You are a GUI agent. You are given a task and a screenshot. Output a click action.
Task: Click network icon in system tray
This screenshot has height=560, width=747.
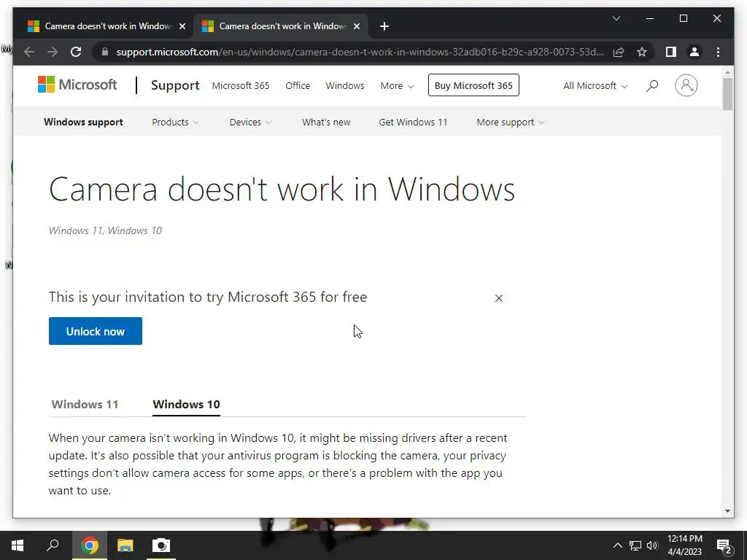pos(635,545)
